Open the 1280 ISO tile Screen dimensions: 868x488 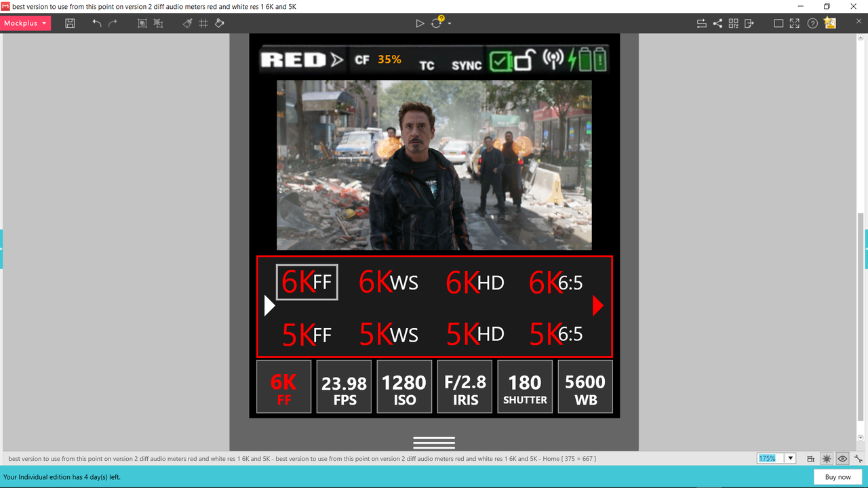click(x=404, y=386)
